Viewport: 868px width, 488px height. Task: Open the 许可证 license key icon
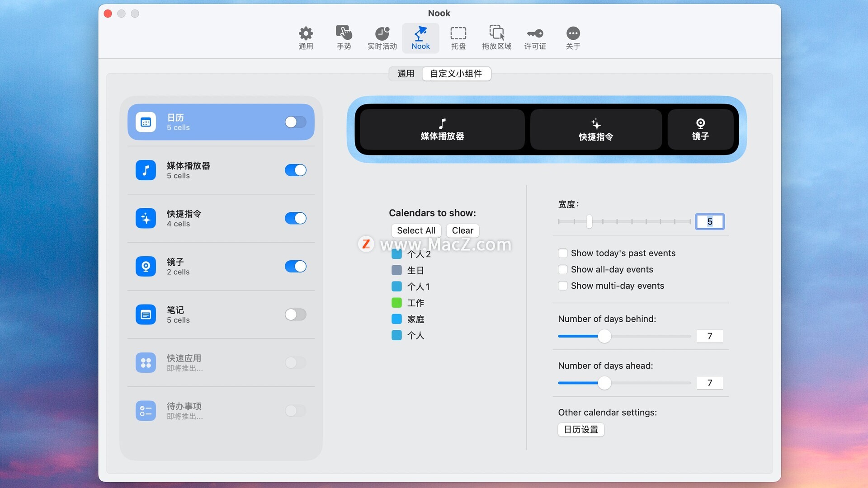[x=535, y=38]
